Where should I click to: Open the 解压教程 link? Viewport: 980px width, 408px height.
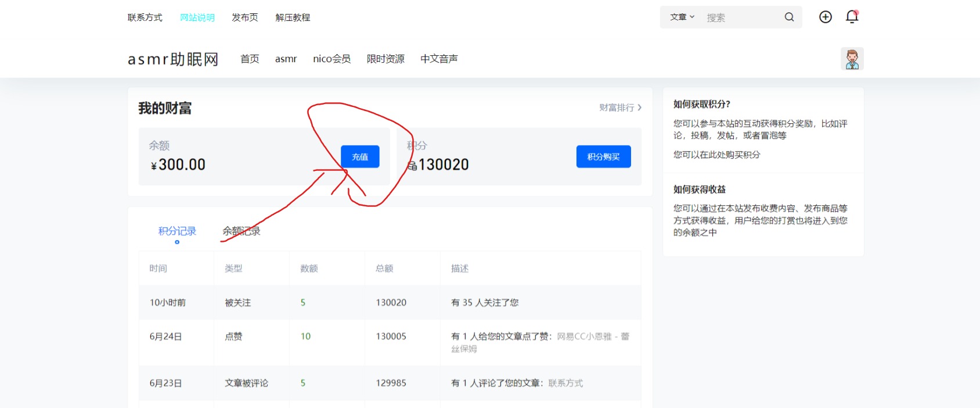[x=293, y=17]
